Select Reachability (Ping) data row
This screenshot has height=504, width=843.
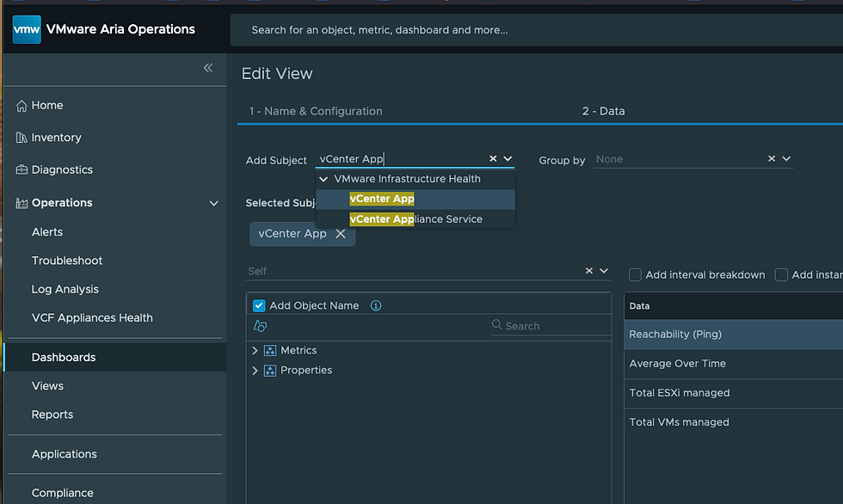click(733, 335)
